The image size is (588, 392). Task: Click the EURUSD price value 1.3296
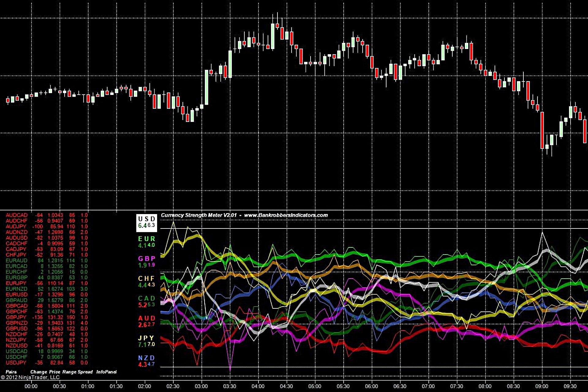click(55, 295)
